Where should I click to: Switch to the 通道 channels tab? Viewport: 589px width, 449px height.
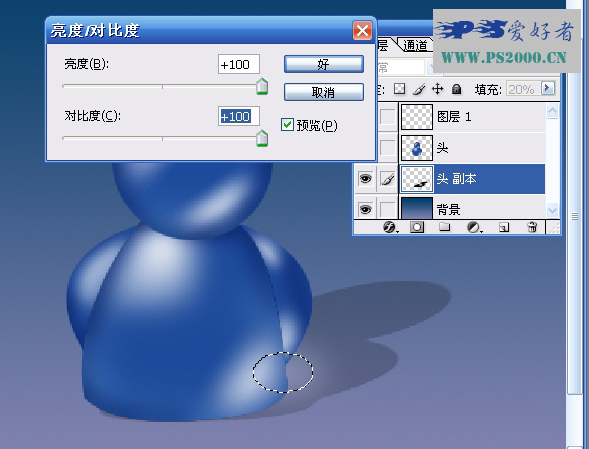[x=415, y=45]
